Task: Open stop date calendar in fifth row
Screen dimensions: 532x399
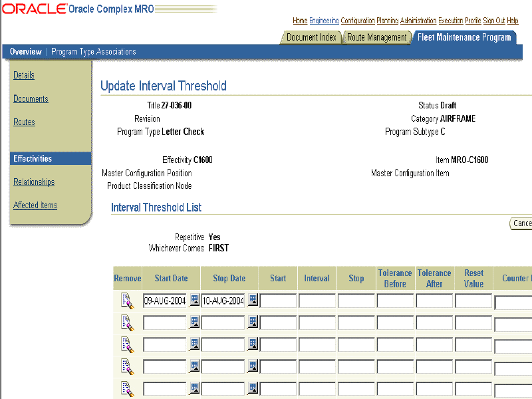Action: pos(253,388)
